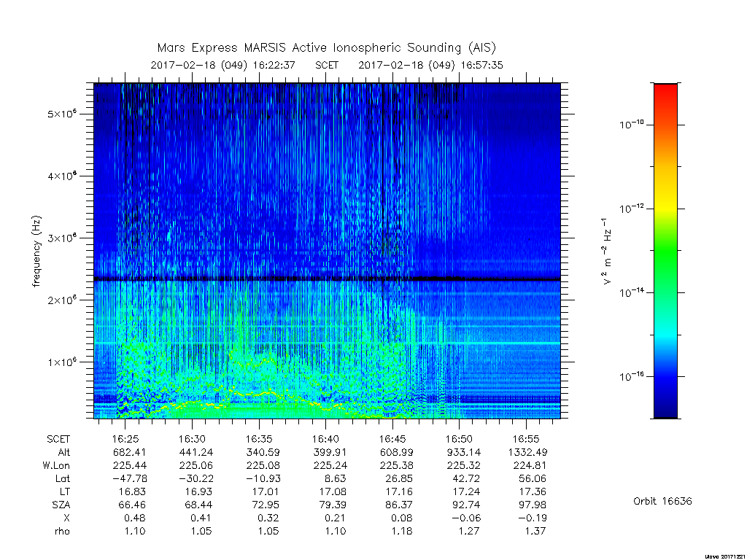This screenshot has height=560, width=747.
Task: Click the 'SZA' row label
Action: pos(61,505)
